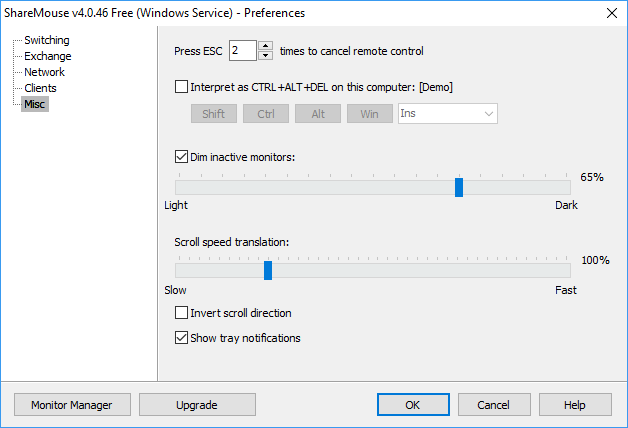
Task: Cancel the preferences changes
Action: tap(494, 405)
